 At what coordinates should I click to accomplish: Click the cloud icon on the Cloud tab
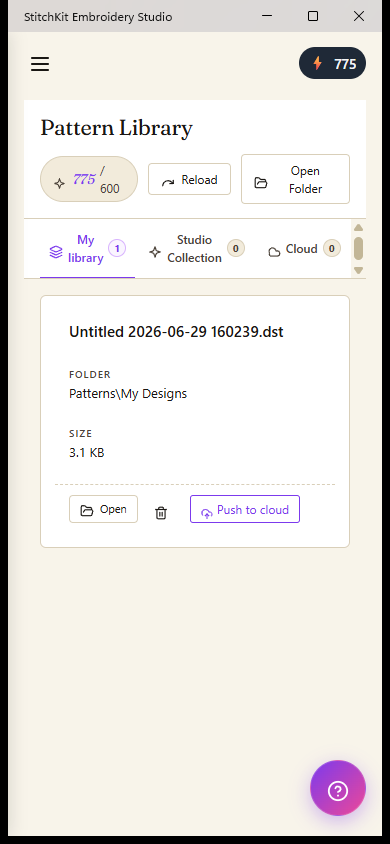coord(274,251)
